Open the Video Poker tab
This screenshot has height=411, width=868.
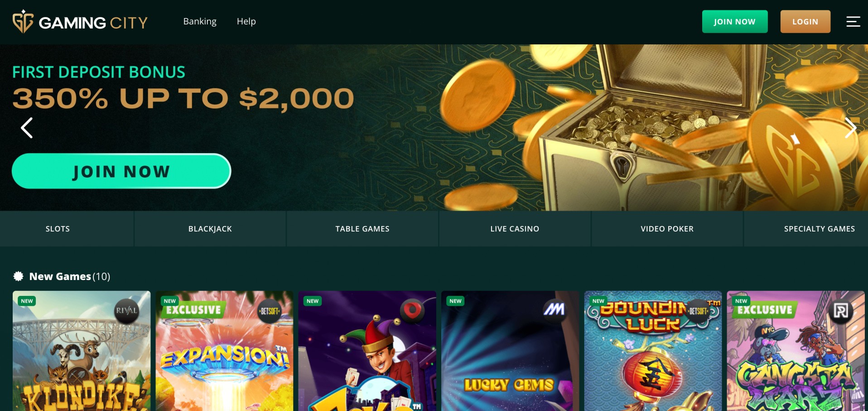[x=667, y=229]
